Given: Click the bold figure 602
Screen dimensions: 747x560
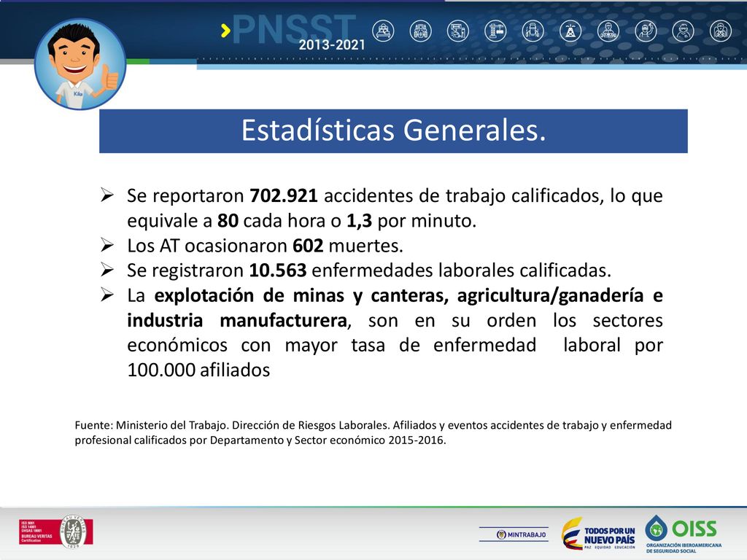Looking at the screenshot, I should point(308,246).
